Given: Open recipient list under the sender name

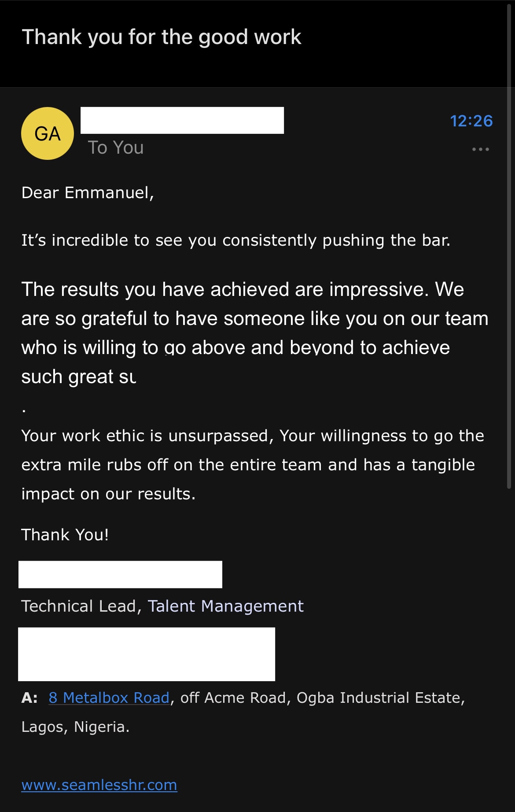Looking at the screenshot, I should pyautogui.click(x=115, y=147).
